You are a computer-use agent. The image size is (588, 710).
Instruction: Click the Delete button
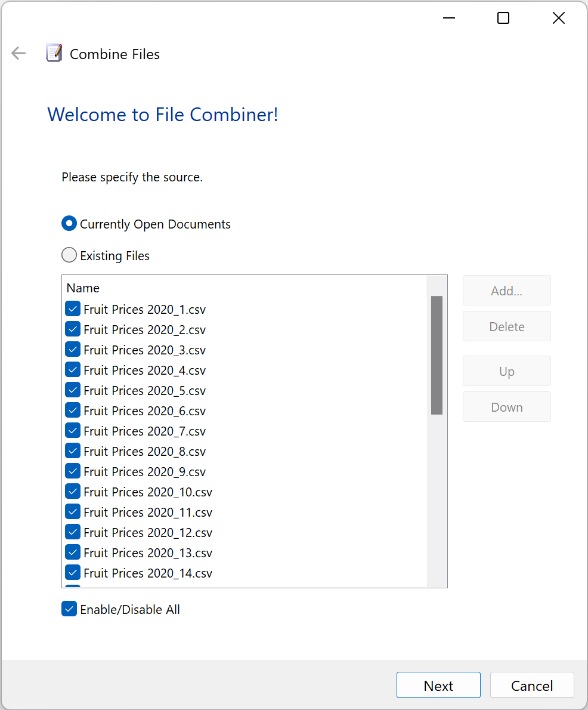(x=506, y=326)
